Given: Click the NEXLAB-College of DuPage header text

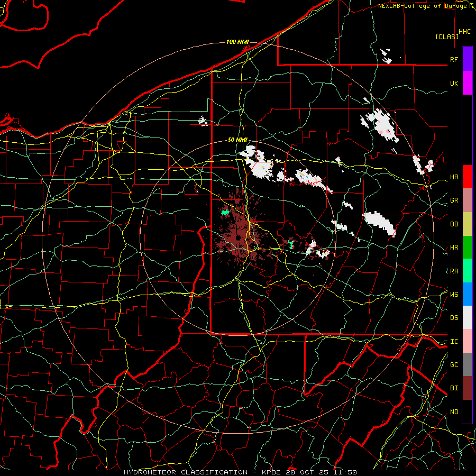Looking at the screenshot, I should [x=423, y=6].
